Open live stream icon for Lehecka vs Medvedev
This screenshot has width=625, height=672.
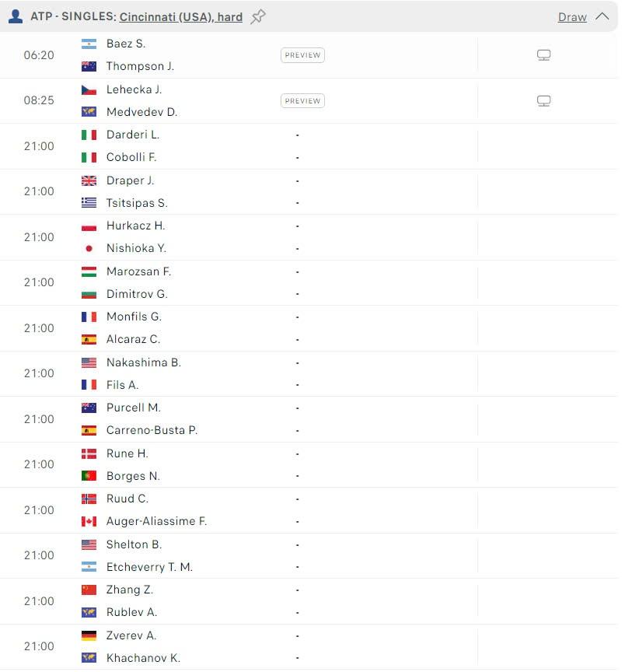(544, 101)
